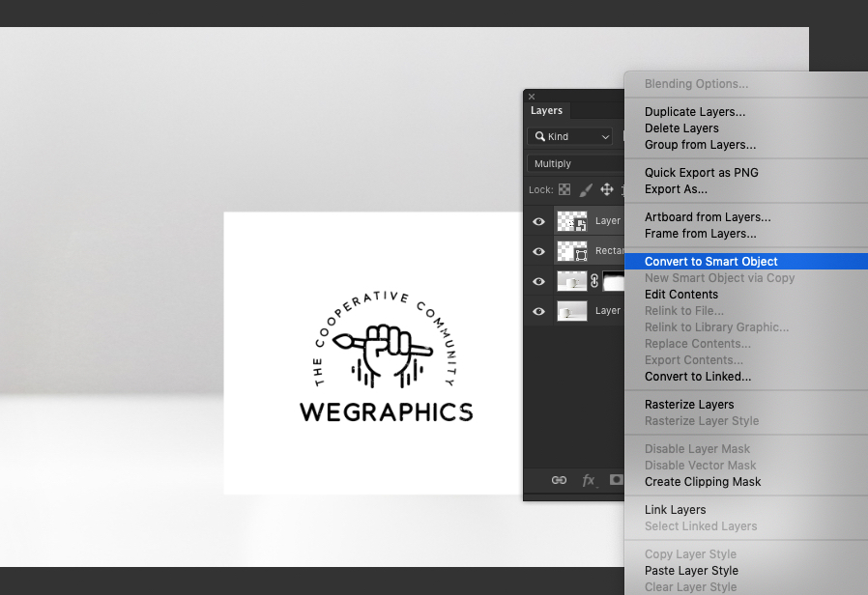
Task: Click the WEGRAPHICS logo on canvas
Action: point(387,356)
